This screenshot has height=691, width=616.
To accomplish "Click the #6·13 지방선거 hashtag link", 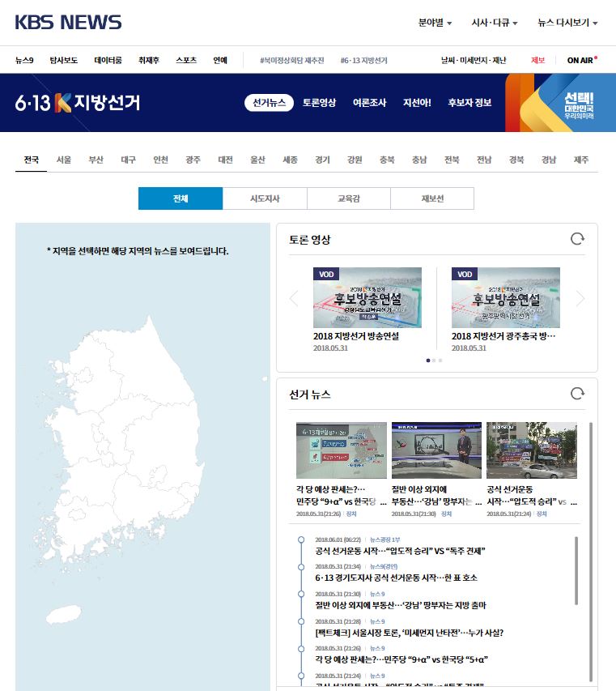I will pyautogui.click(x=363, y=61).
